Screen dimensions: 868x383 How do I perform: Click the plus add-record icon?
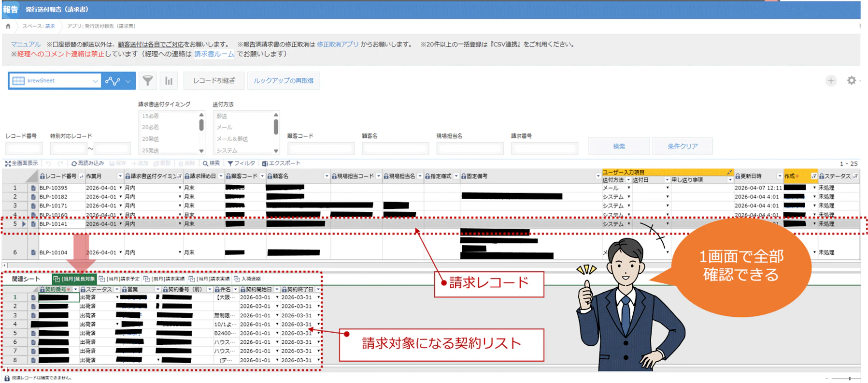tap(831, 81)
